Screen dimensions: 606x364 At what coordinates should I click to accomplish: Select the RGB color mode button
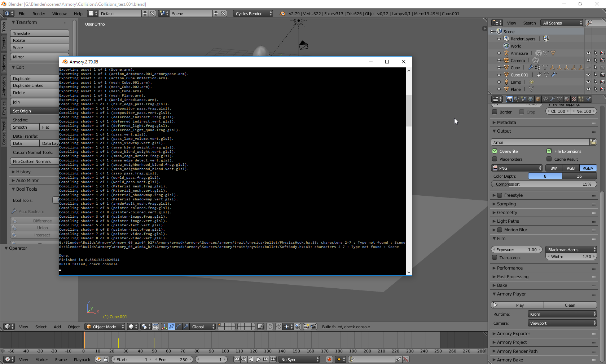point(571,168)
